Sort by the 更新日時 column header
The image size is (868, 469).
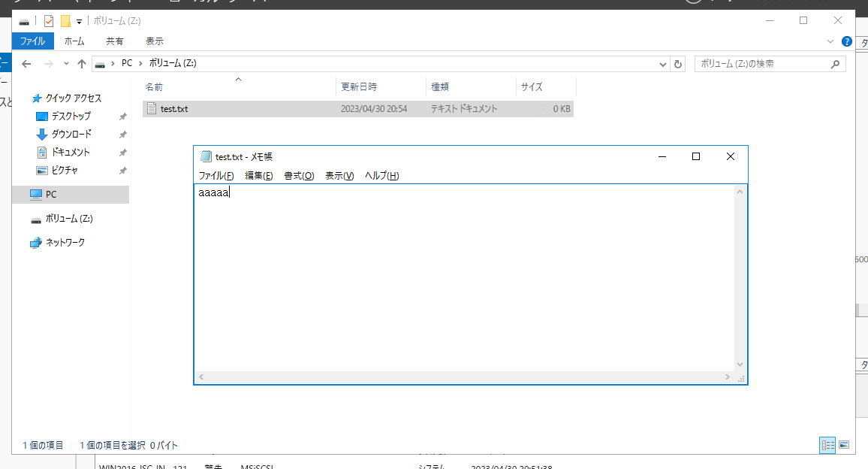pos(381,86)
